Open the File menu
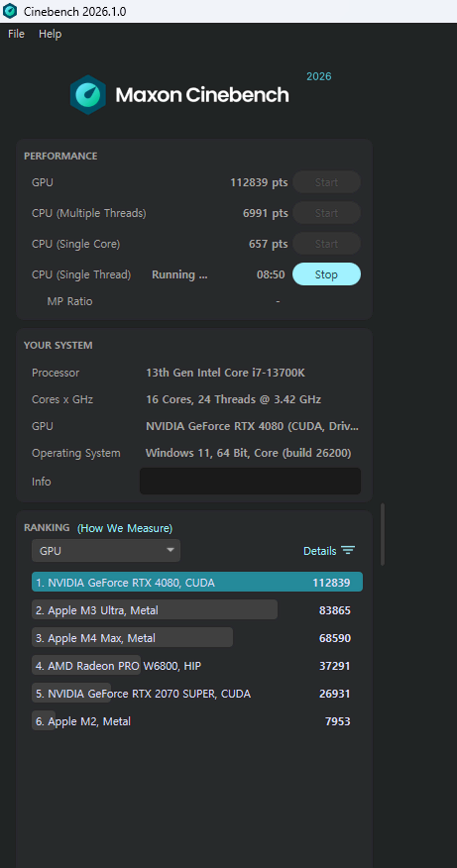This screenshot has width=457, height=868. pos(16,34)
